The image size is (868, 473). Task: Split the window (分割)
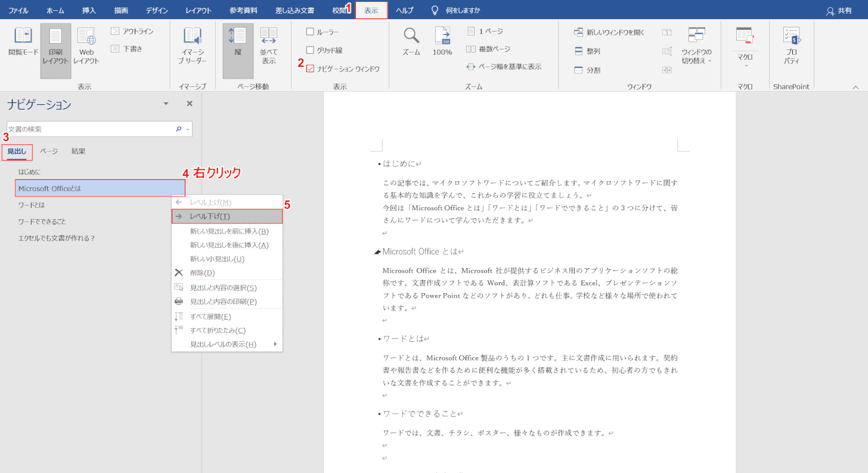(588, 70)
